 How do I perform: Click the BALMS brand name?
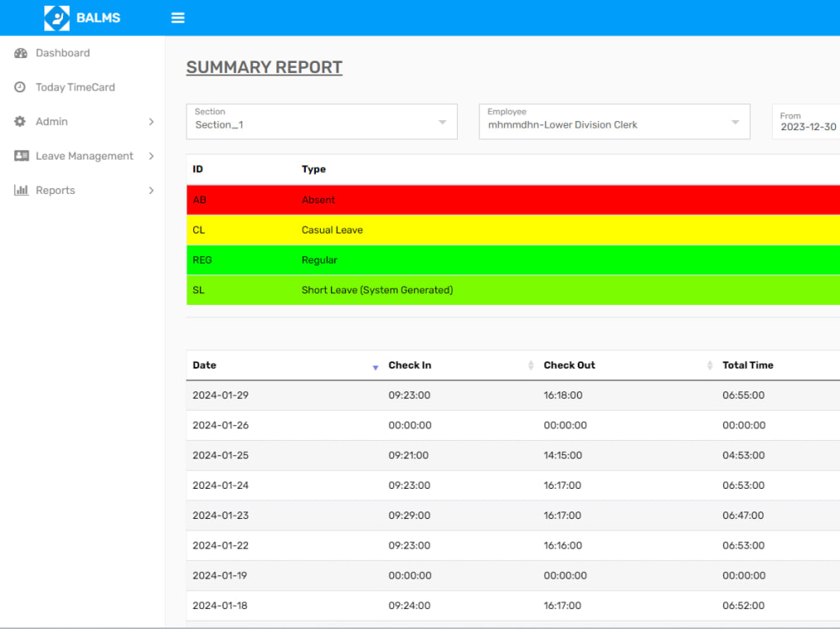(98, 18)
